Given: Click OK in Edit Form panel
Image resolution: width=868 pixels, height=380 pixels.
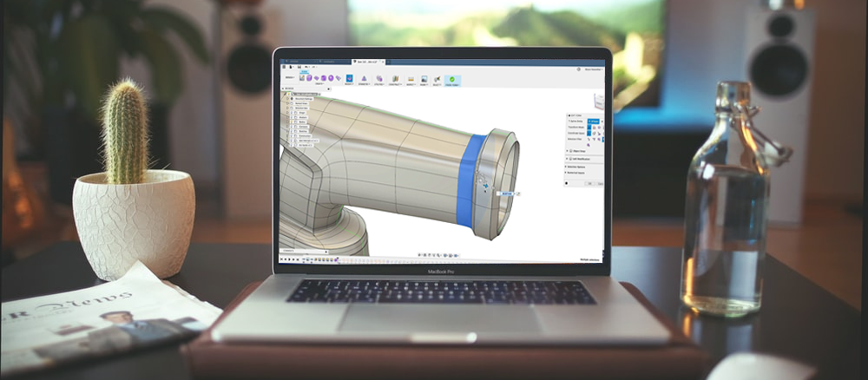Looking at the screenshot, I should pyautogui.click(x=589, y=184).
